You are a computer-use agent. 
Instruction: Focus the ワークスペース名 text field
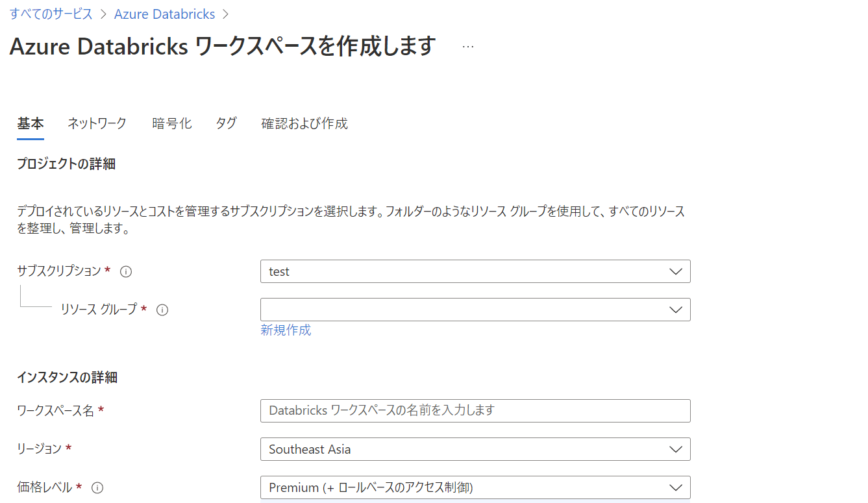475,411
